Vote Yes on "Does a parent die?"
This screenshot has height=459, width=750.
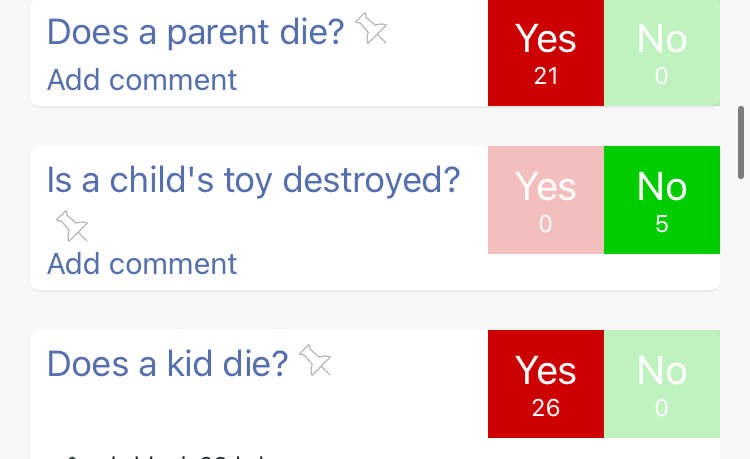[x=546, y=53]
